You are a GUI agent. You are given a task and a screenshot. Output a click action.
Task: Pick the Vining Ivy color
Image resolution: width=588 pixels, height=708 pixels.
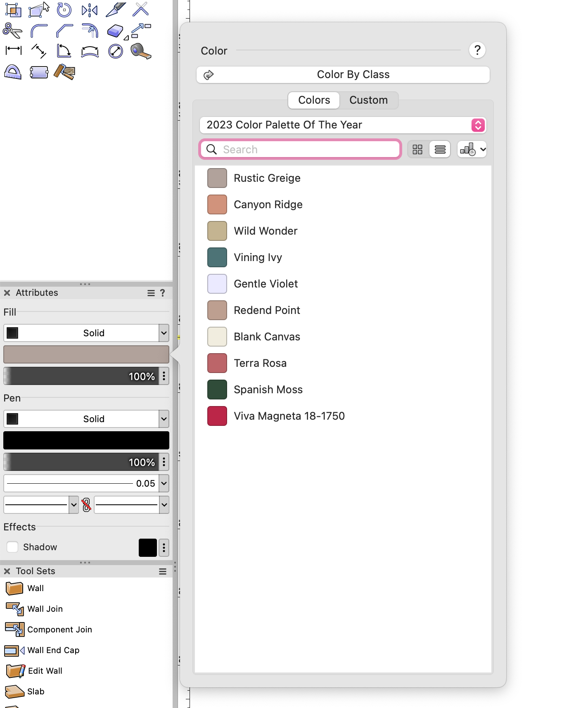pos(343,257)
